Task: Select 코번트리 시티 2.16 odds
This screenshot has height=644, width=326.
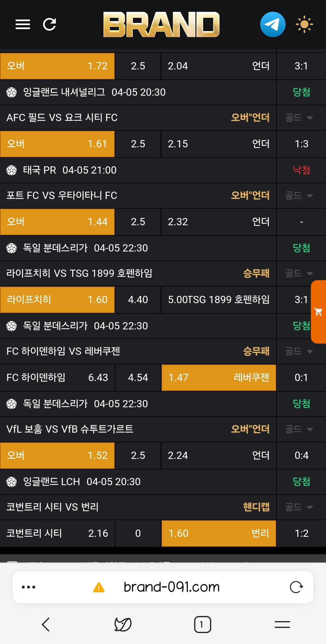Action: pyautogui.click(x=57, y=533)
